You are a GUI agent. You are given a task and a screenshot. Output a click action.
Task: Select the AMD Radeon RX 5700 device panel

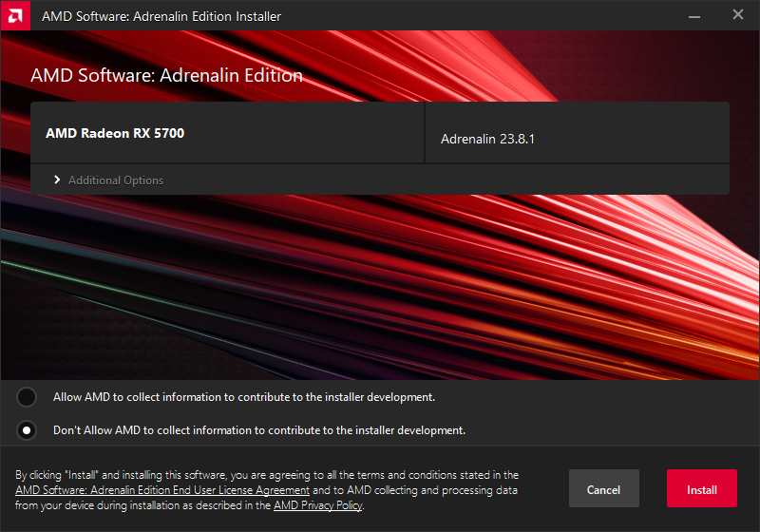pyautogui.click(x=227, y=133)
